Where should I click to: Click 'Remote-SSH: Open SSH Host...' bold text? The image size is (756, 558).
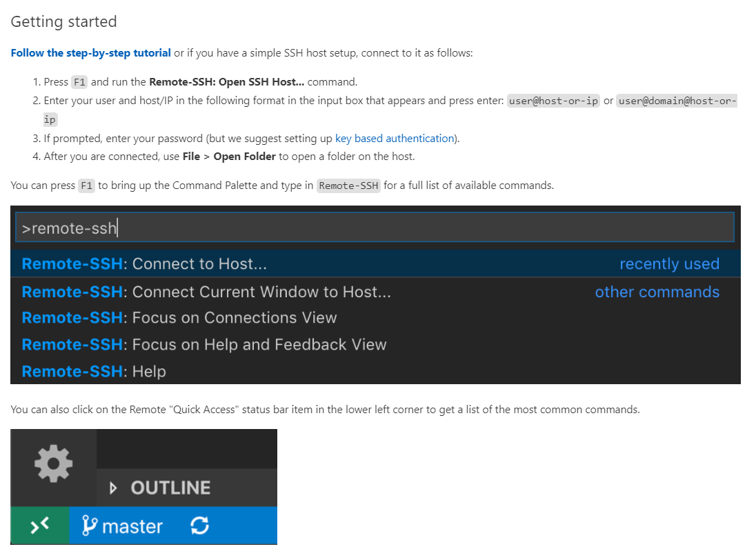tap(227, 82)
